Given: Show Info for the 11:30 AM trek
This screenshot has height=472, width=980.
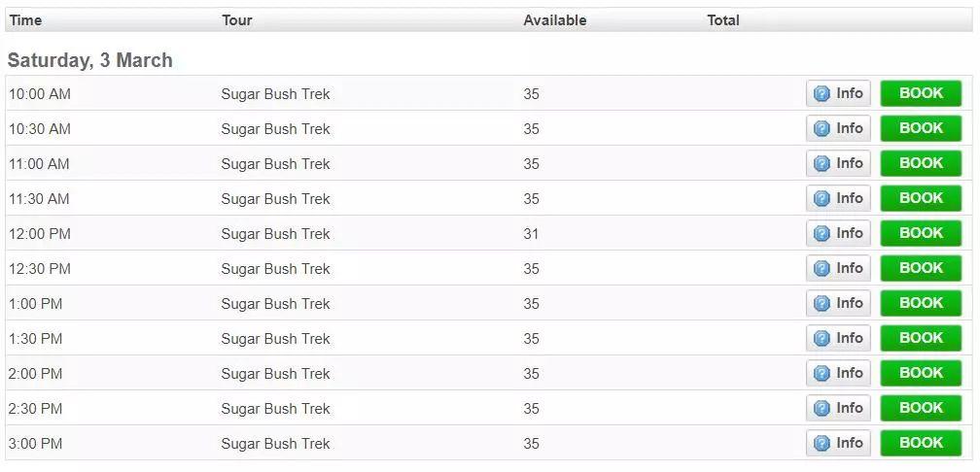Looking at the screenshot, I should tap(838, 199).
